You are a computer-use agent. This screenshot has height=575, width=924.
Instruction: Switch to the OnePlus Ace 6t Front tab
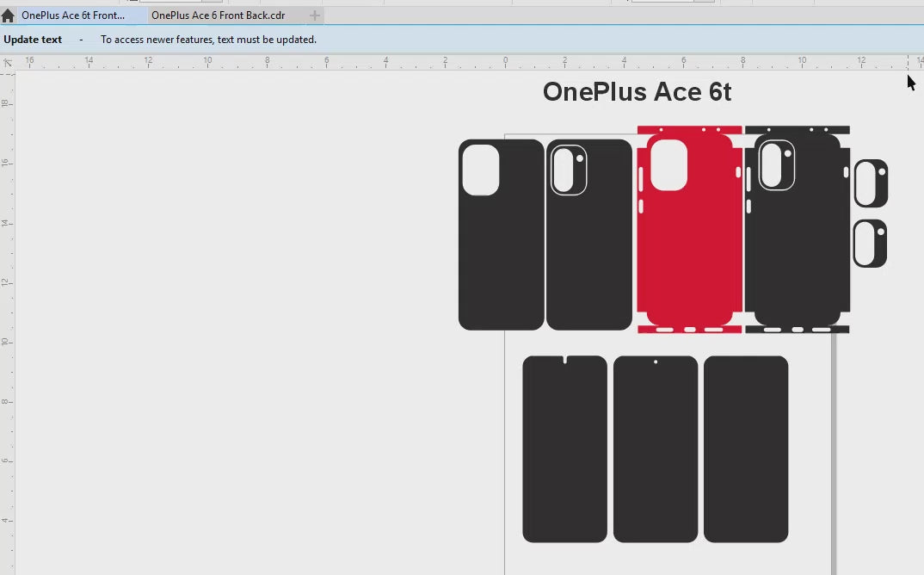pyautogui.click(x=73, y=15)
